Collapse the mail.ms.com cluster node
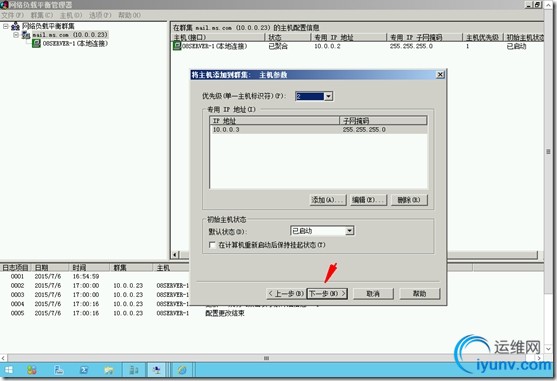Image resolution: width=557 pixels, height=381 pixels. (16, 35)
